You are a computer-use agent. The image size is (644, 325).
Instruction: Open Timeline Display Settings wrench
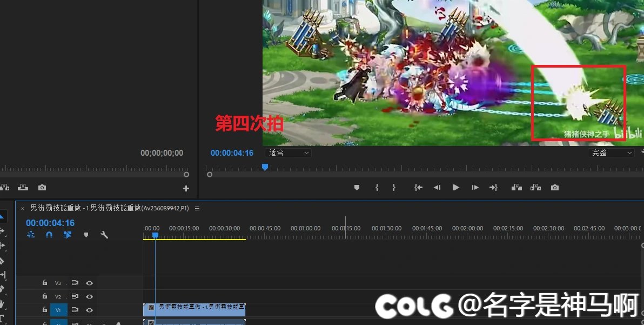click(104, 235)
